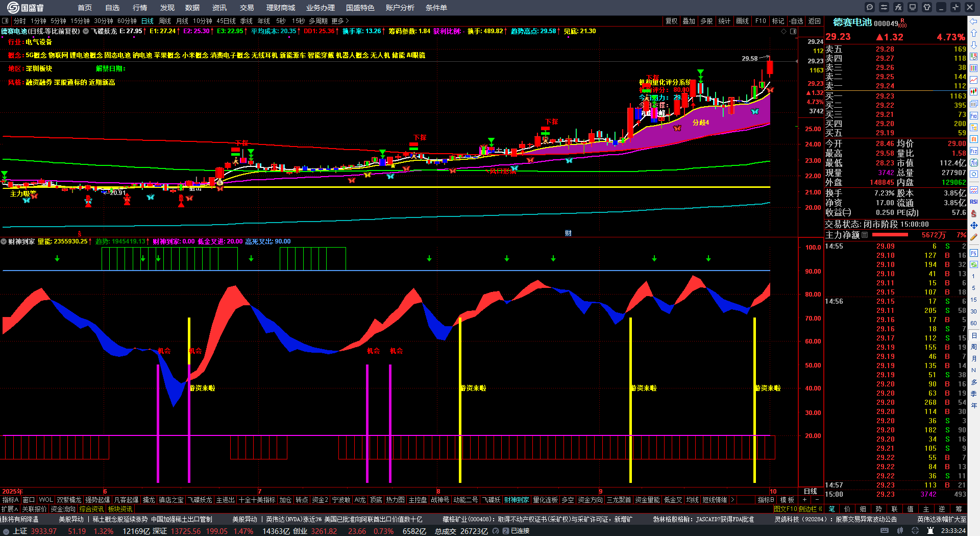Click the plus zoom-in chart button
The width and height of the screenshot is (980, 536).
coord(804,500)
